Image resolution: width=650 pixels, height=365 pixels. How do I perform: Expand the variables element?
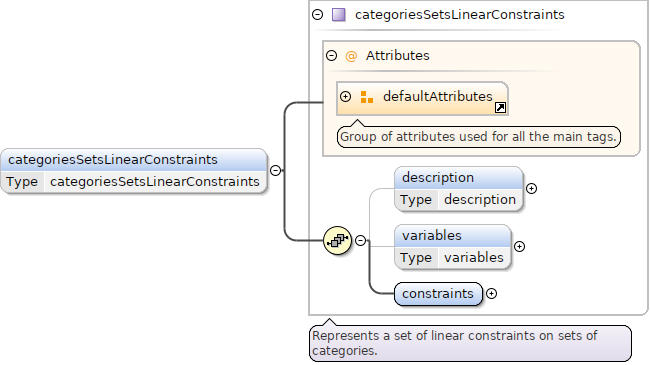(519, 247)
